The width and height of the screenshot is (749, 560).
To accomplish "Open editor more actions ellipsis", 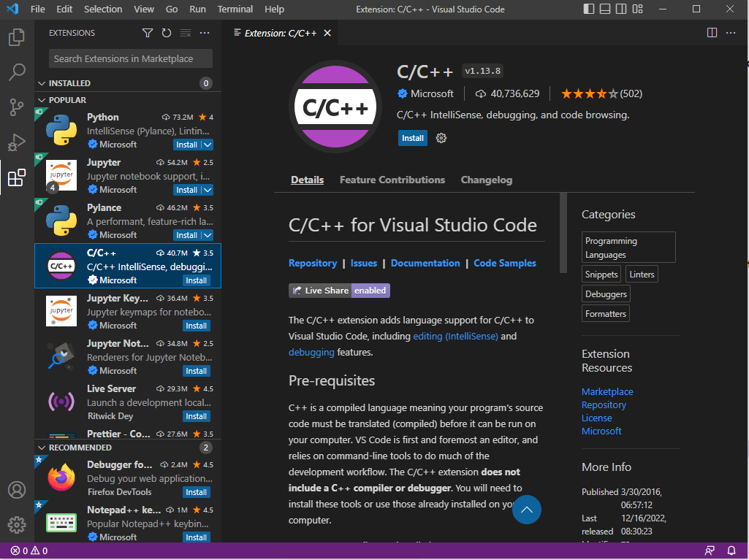I will pos(731,32).
